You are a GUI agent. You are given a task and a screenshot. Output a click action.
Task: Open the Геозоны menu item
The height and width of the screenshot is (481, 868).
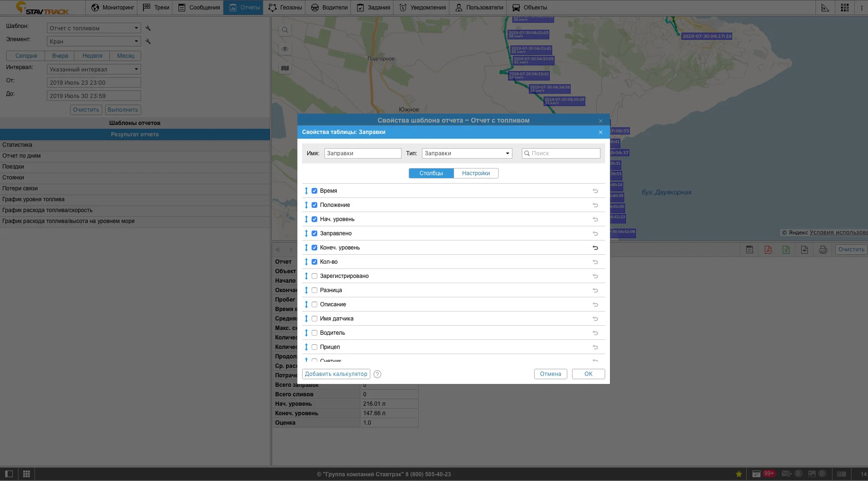pos(285,8)
